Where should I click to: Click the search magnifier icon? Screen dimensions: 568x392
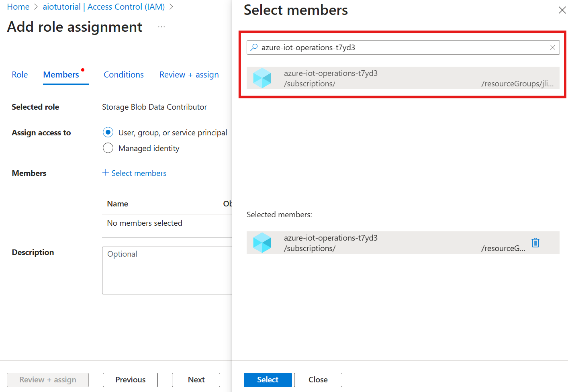tap(254, 47)
